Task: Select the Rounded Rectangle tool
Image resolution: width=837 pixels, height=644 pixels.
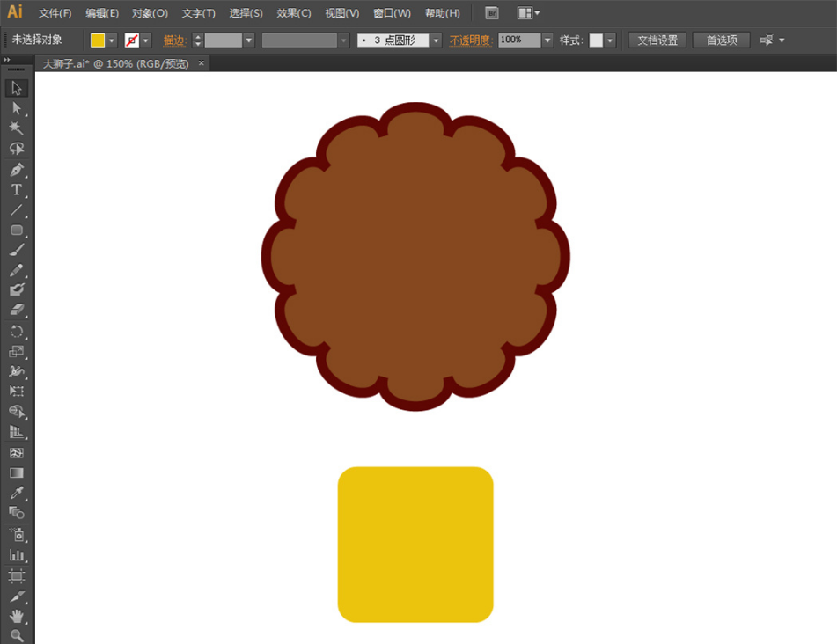Action: coord(16,231)
